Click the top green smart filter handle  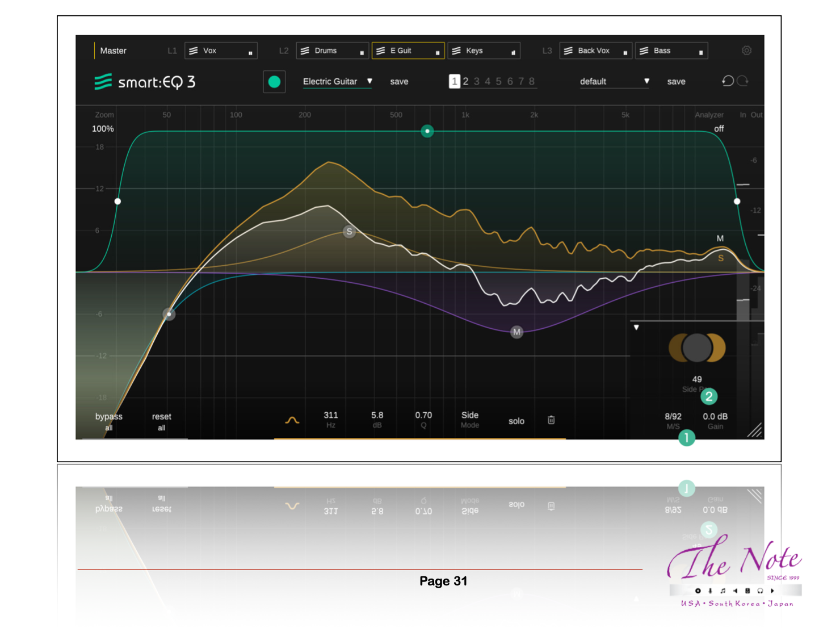pos(427,131)
